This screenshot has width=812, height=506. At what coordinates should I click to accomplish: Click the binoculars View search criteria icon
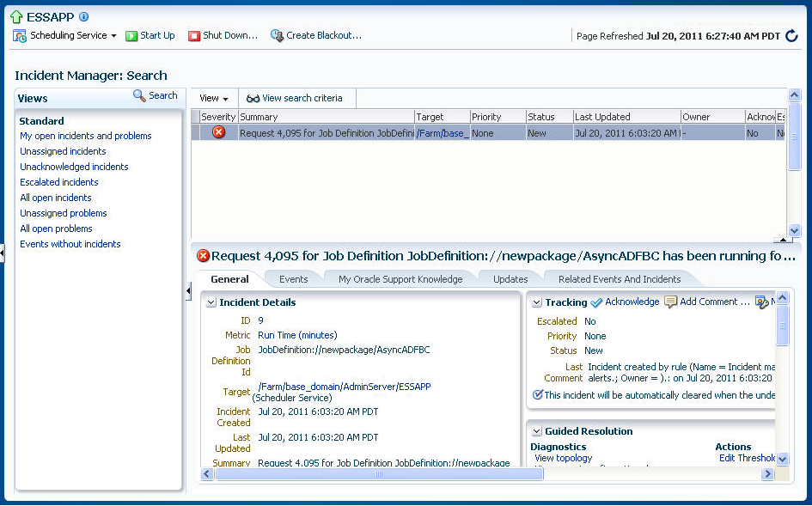coord(252,98)
